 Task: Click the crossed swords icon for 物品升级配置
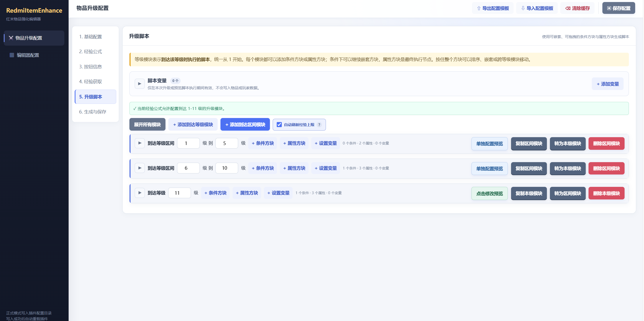(11, 38)
